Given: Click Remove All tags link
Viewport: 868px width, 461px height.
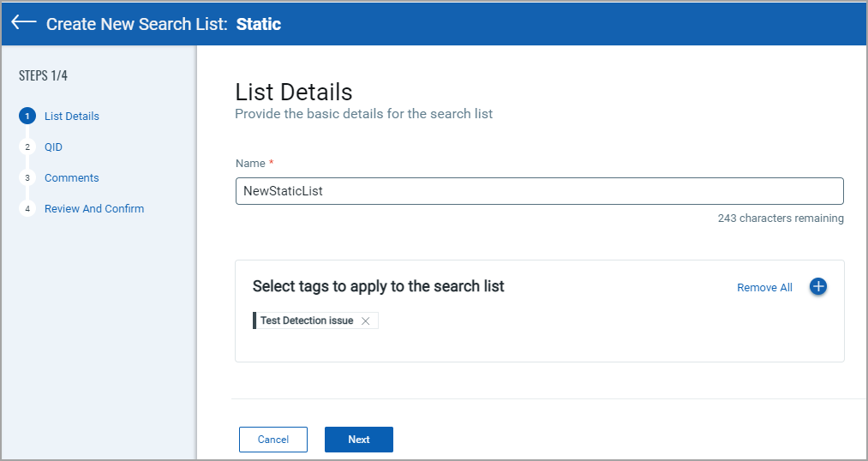Looking at the screenshot, I should (764, 287).
